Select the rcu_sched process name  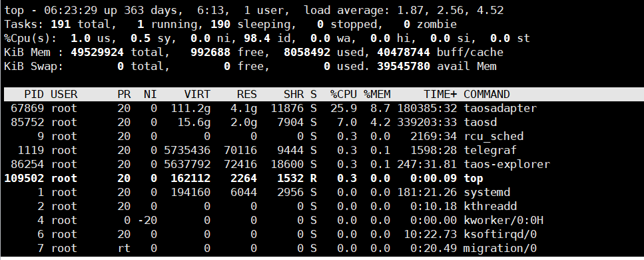[493, 137]
